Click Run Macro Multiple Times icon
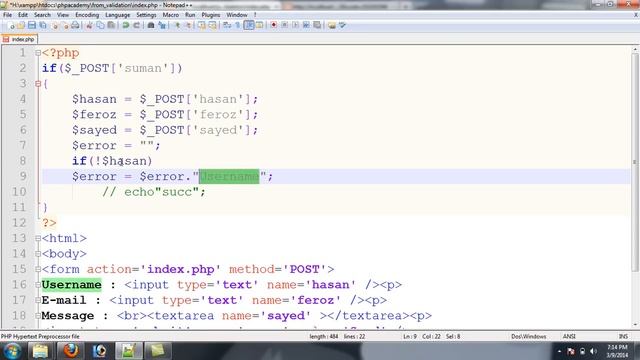This screenshot has height=360, width=640. click(x=306, y=25)
